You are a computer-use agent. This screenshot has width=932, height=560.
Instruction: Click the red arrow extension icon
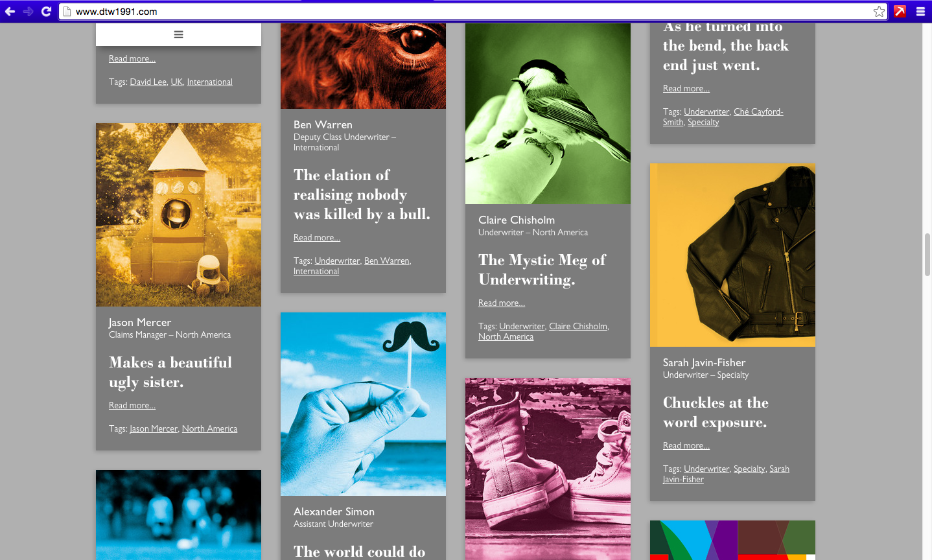[900, 12]
